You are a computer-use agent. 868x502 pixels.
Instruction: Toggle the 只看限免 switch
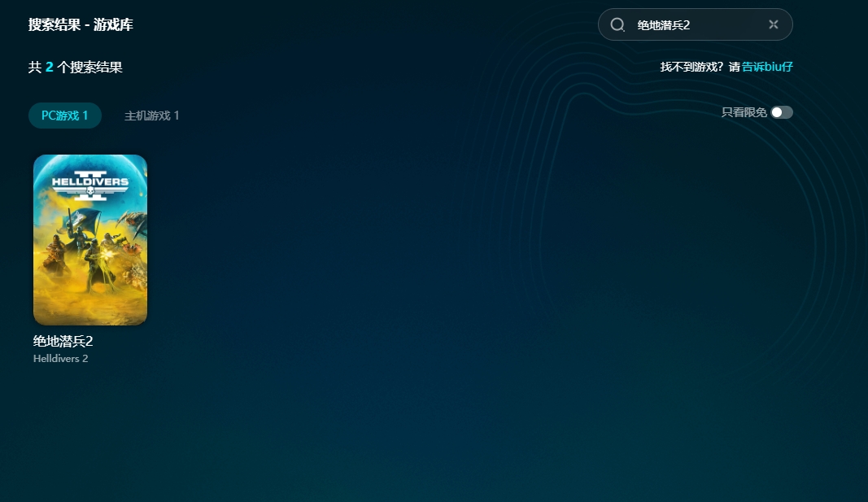[x=782, y=112]
